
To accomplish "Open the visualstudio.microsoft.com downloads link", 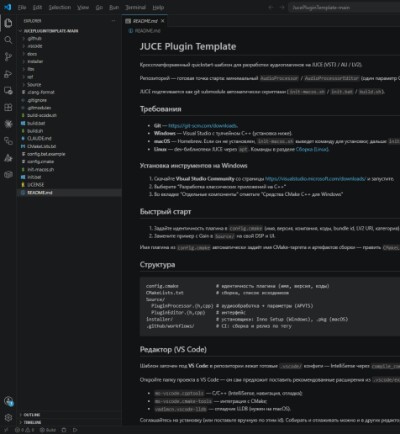I will 315,179.
